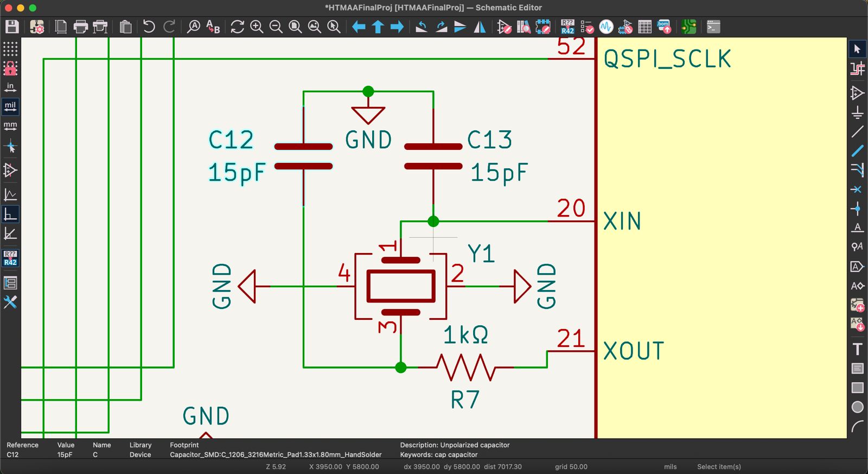The image size is (868, 474).
Task: Switch units to inches
Action: point(10,87)
